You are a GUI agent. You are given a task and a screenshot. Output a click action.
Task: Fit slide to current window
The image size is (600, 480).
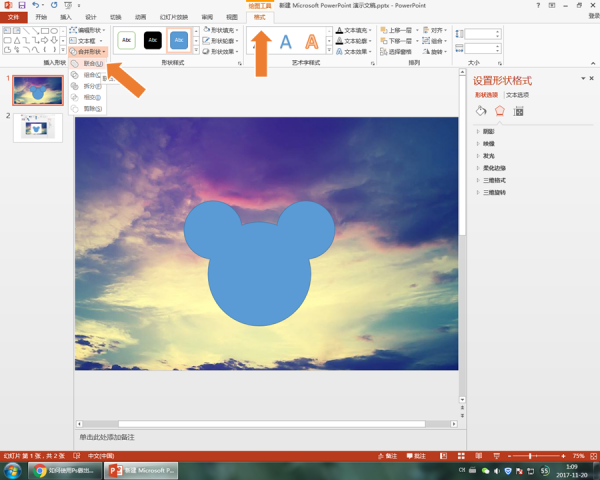click(x=593, y=456)
